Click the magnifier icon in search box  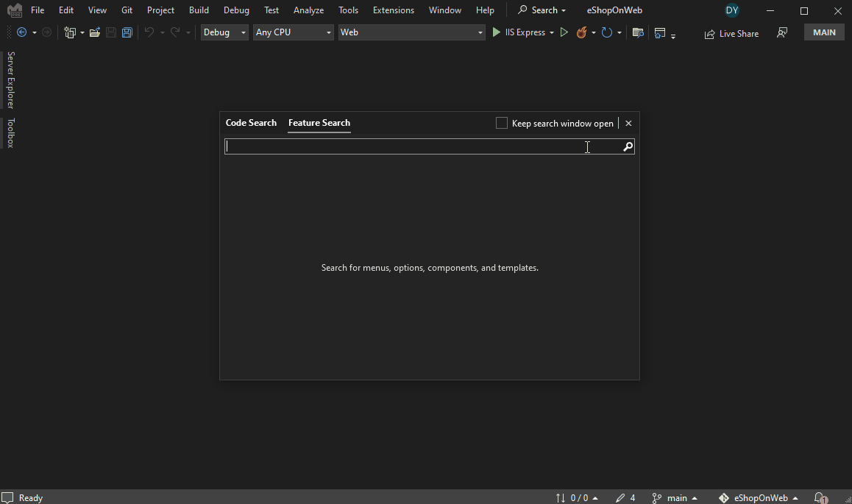[628, 146]
